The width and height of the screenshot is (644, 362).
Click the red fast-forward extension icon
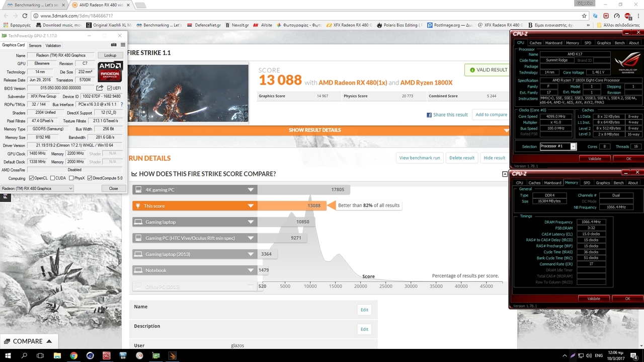(x=606, y=16)
